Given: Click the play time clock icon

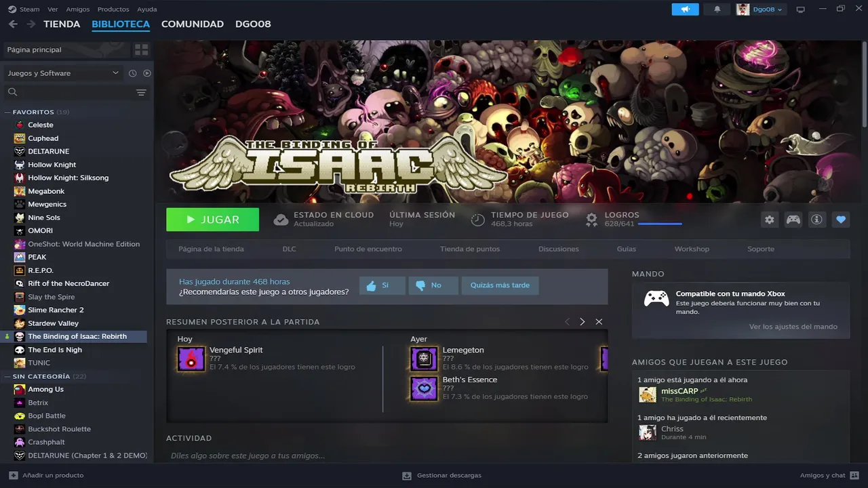Looking at the screenshot, I should (478, 220).
